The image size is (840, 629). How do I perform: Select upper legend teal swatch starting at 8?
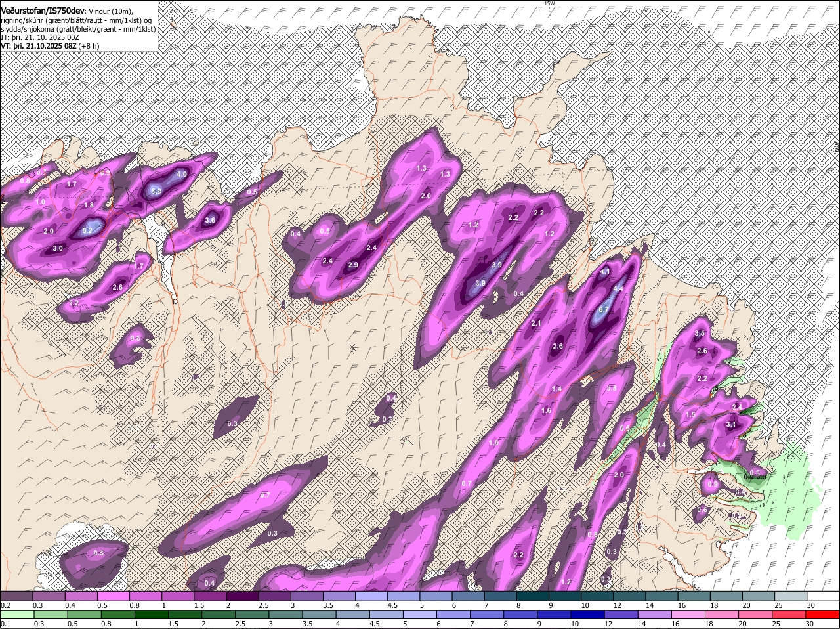pos(533,596)
